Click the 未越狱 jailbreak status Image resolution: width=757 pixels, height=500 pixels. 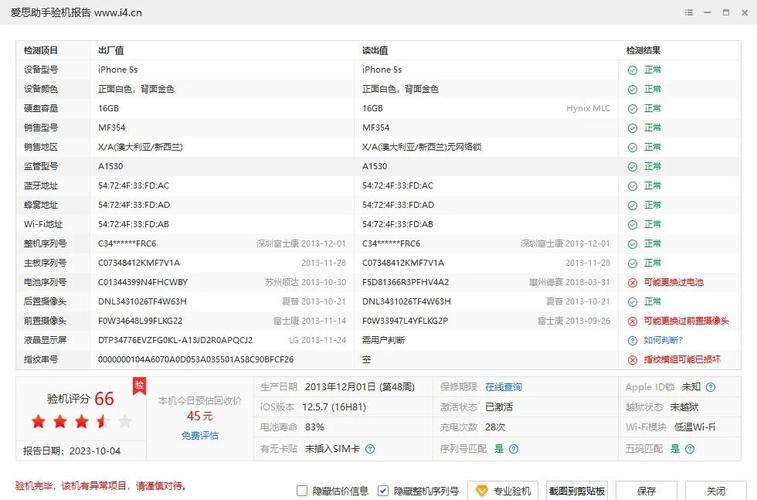tap(684, 407)
